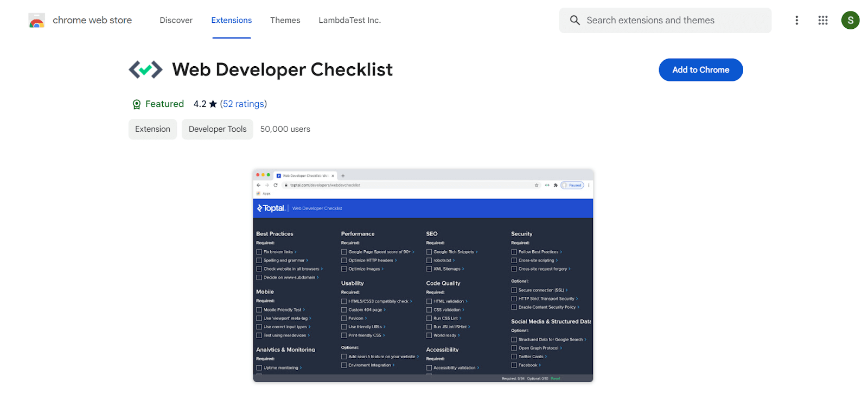Screen dimensions: 868x400
Task: Open the Google apps grid
Action: coord(823,20)
